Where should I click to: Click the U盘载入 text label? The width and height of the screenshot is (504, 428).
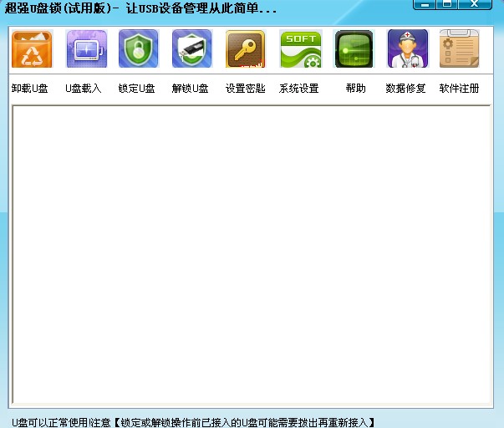pyautogui.click(x=84, y=88)
